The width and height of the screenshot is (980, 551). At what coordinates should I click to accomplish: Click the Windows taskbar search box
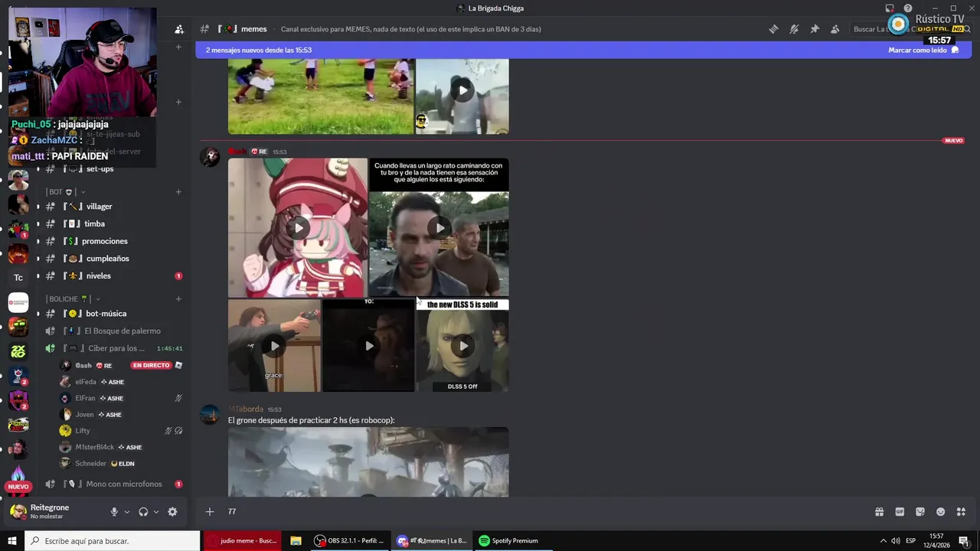113,541
